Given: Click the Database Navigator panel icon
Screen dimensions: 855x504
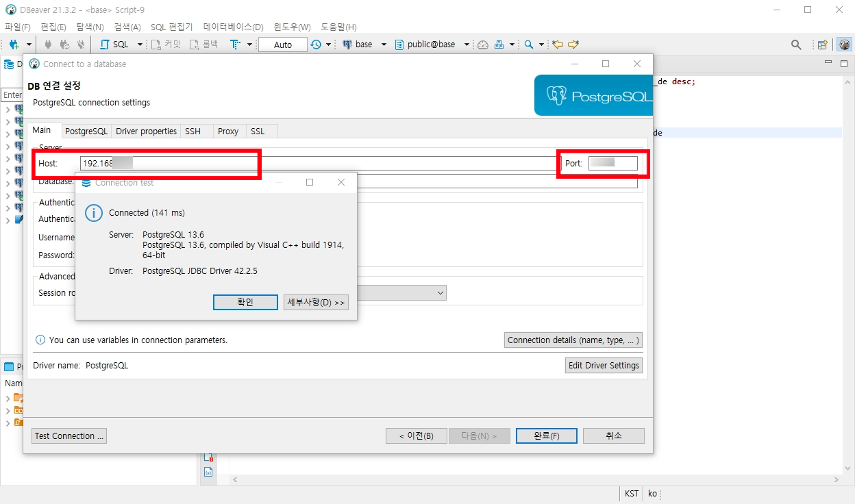Looking at the screenshot, I should click(x=9, y=64).
